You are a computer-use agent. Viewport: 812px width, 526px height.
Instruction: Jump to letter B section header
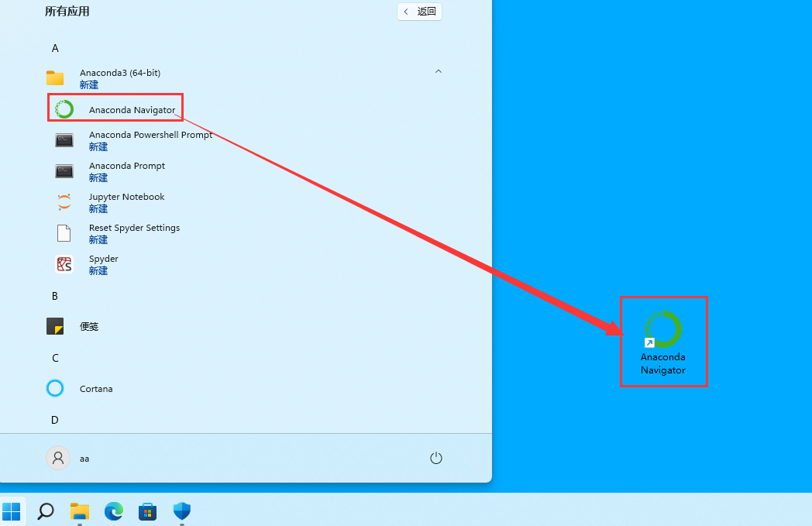point(55,296)
